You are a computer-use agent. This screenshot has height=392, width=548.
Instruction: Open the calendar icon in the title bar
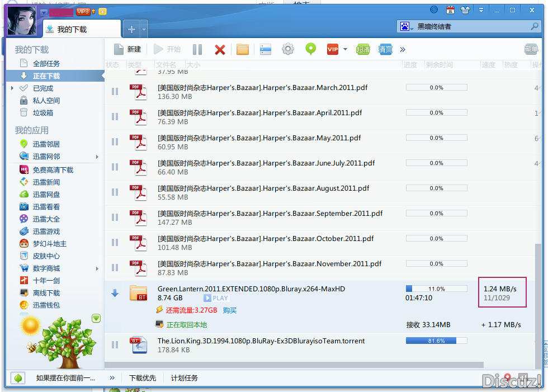click(450, 10)
